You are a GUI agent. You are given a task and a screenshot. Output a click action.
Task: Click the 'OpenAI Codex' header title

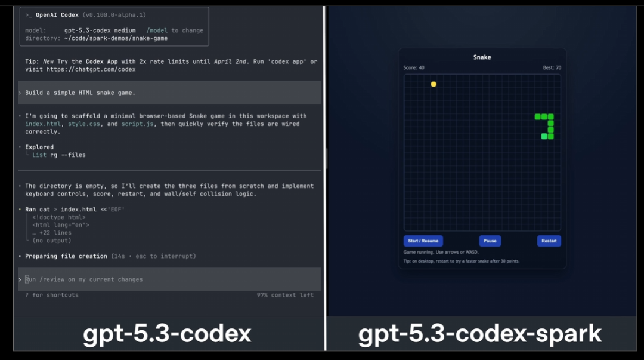point(57,15)
